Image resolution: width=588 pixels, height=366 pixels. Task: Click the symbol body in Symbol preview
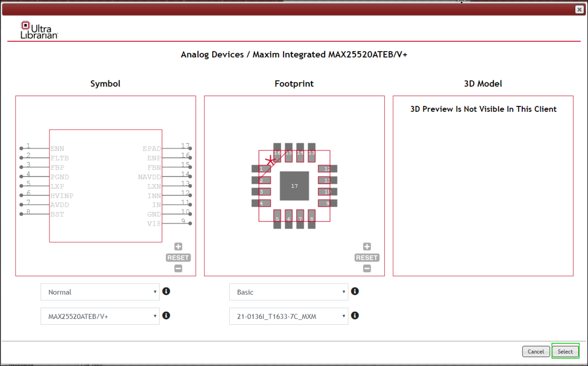click(106, 186)
